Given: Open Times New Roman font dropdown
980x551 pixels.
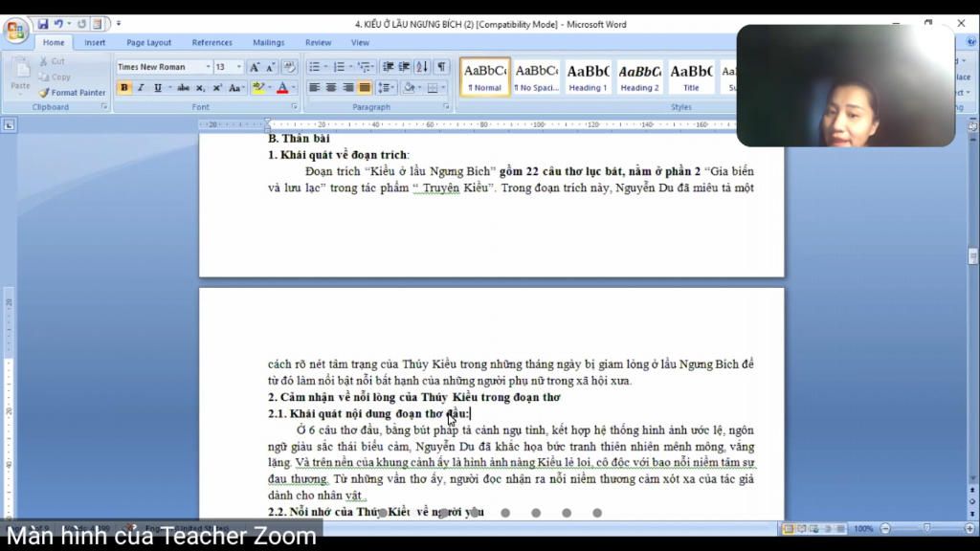Looking at the screenshot, I should (208, 67).
